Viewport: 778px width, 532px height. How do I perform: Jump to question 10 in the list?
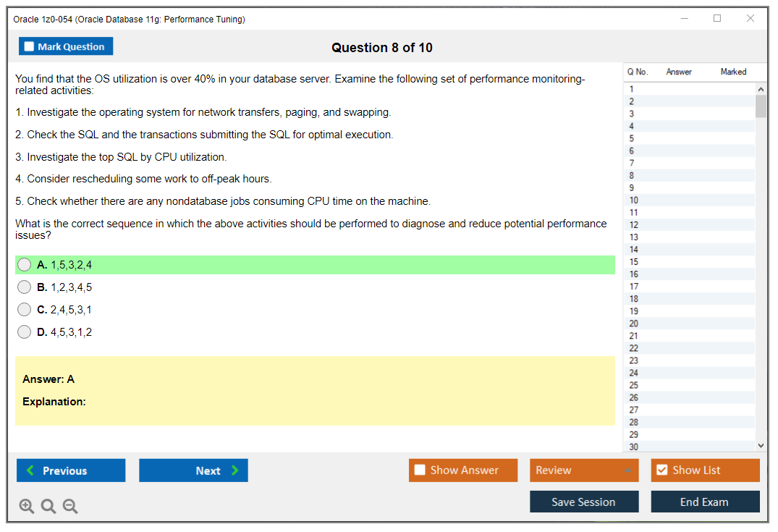pyautogui.click(x=634, y=200)
